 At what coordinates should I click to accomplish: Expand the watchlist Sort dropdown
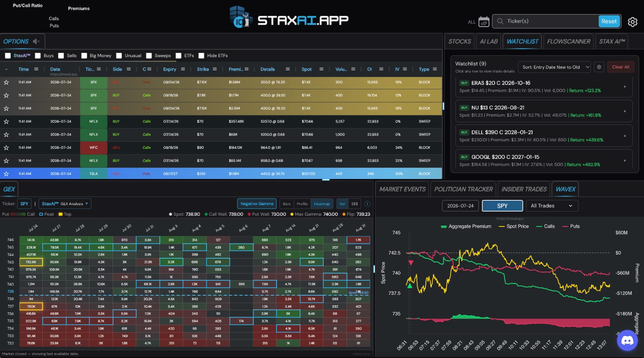[x=555, y=67]
